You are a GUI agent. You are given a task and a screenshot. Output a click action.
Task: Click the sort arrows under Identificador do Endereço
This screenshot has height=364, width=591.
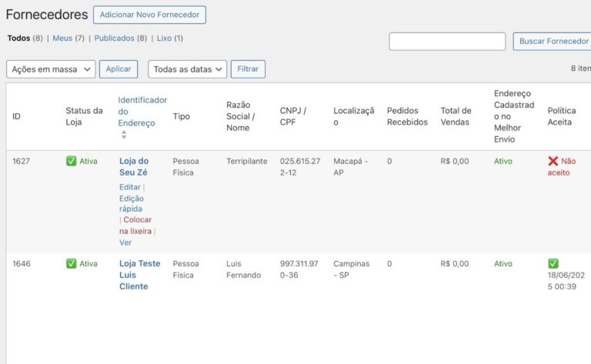pos(124,135)
